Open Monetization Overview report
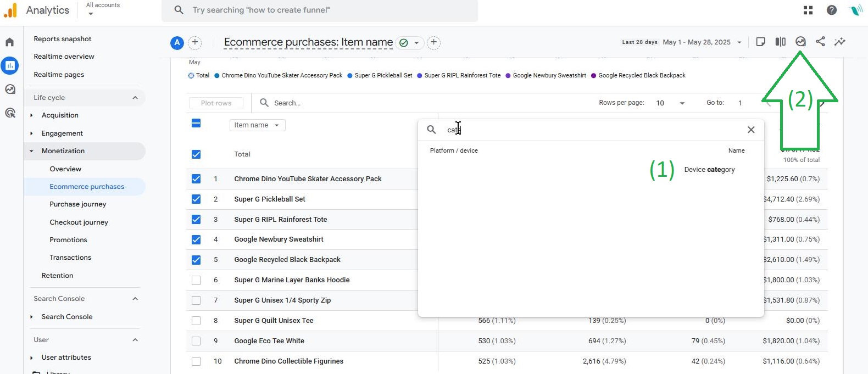The image size is (868, 374). (x=65, y=169)
